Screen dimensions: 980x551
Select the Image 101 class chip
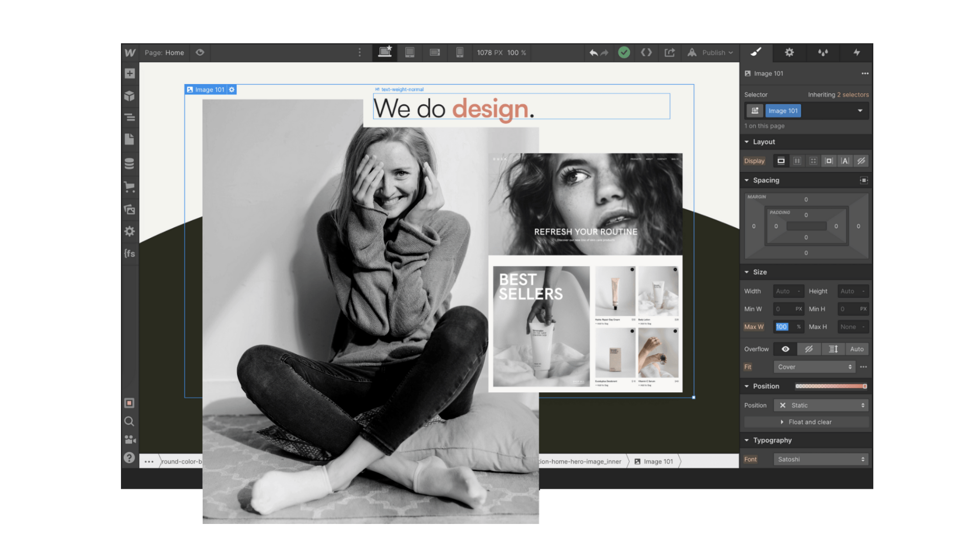click(x=783, y=111)
